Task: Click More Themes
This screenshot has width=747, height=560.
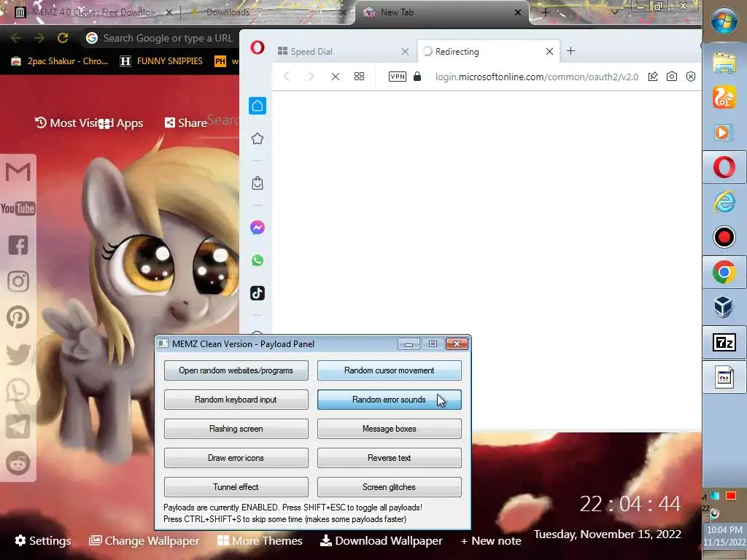Action: (260, 541)
